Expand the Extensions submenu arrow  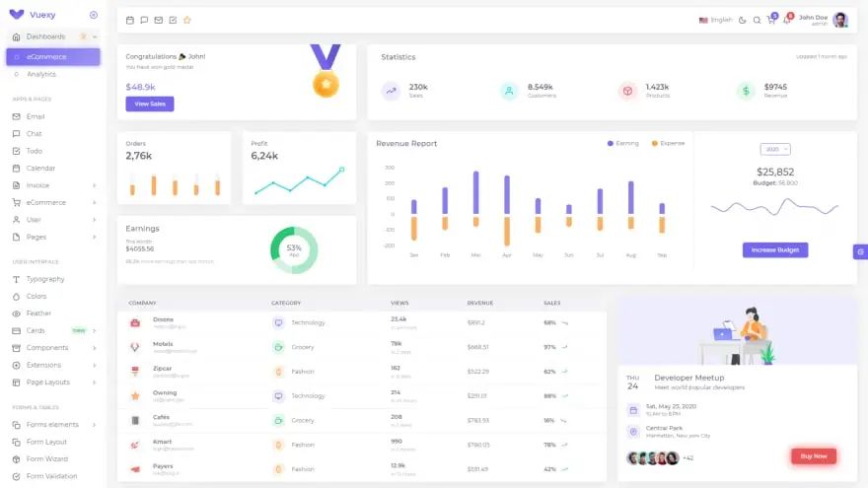(x=94, y=365)
